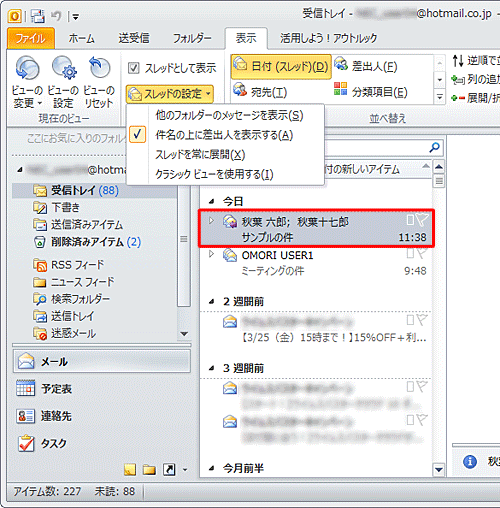Image resolution: width=500 pixels, height=508 pixels.
Task: Collapse the 3 週間前 message group
Action: coord(211,368)
